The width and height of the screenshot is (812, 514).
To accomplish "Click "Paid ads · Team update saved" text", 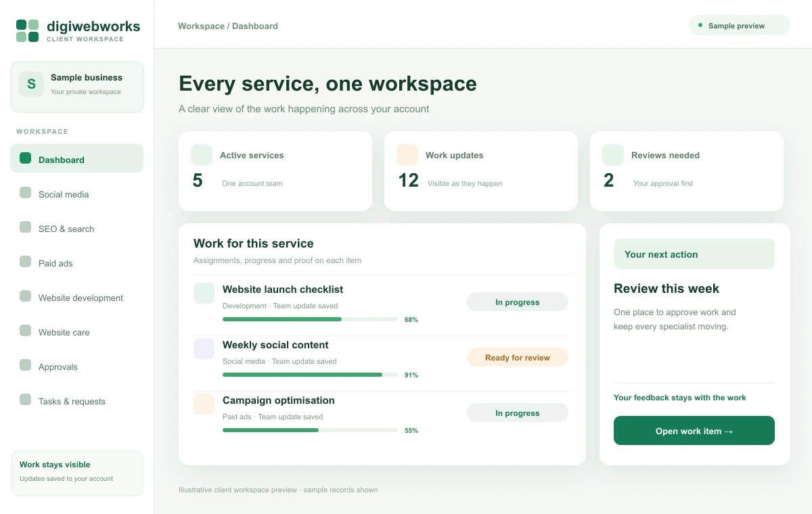I will 273,417.
